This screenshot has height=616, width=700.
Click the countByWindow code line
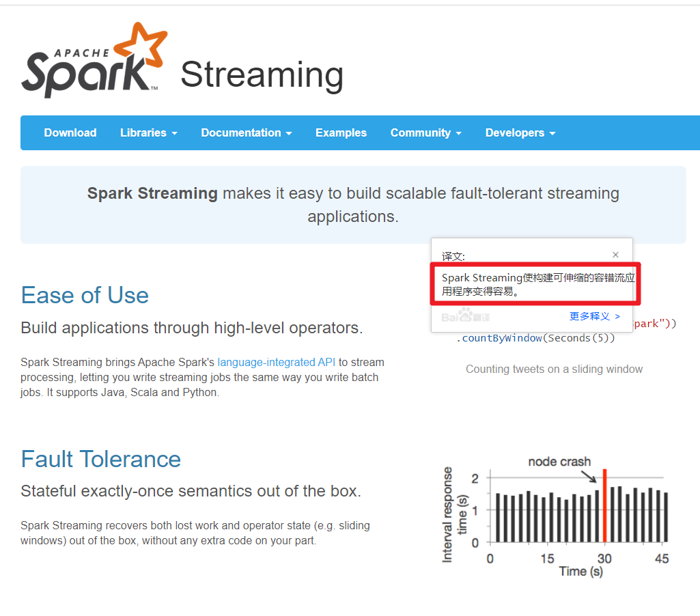coord(535,338)
